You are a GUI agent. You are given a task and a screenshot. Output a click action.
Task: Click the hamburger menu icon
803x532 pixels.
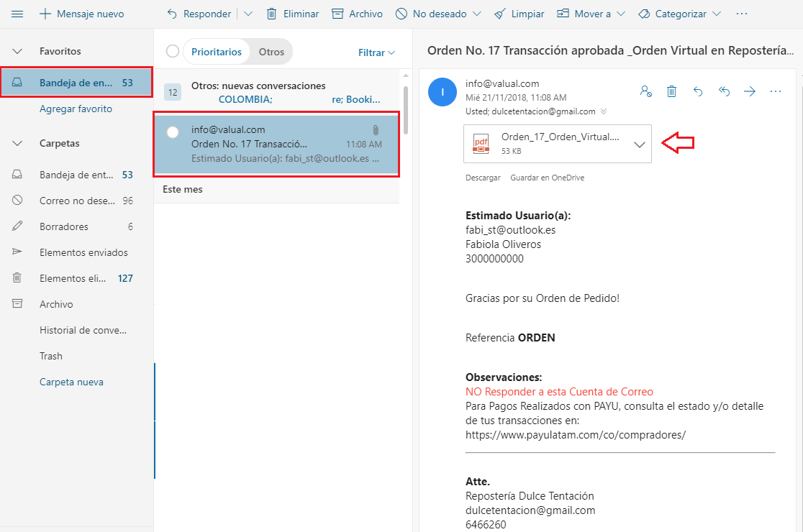(x=17, y=14)
